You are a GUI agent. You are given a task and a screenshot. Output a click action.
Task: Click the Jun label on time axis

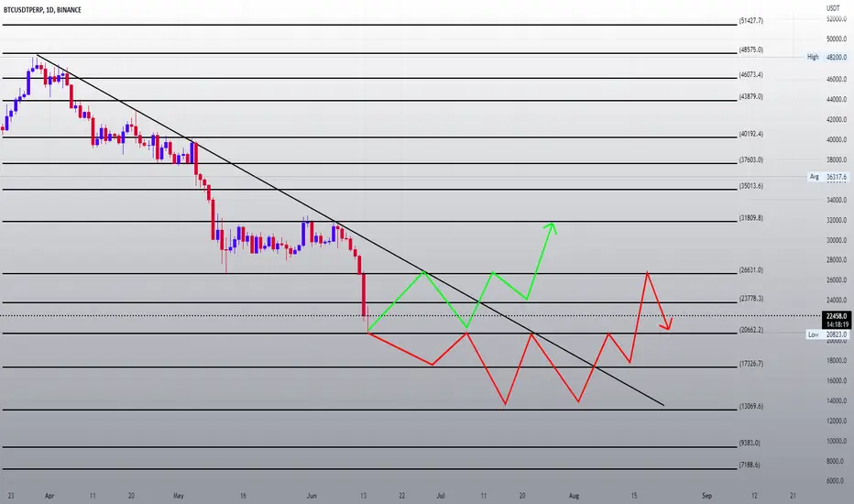pyautogui.click(x=312, y=496)
